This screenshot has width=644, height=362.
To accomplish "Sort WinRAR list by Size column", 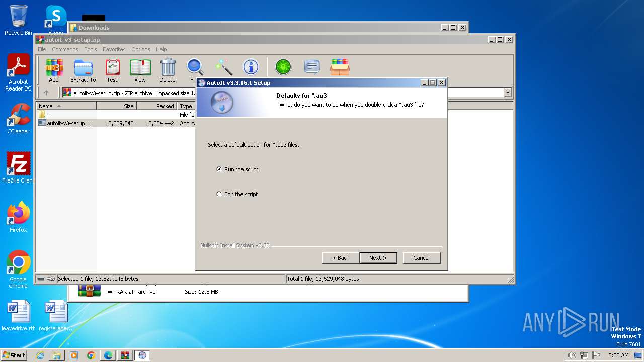I will pyautogui.click(x=117, y=106).
